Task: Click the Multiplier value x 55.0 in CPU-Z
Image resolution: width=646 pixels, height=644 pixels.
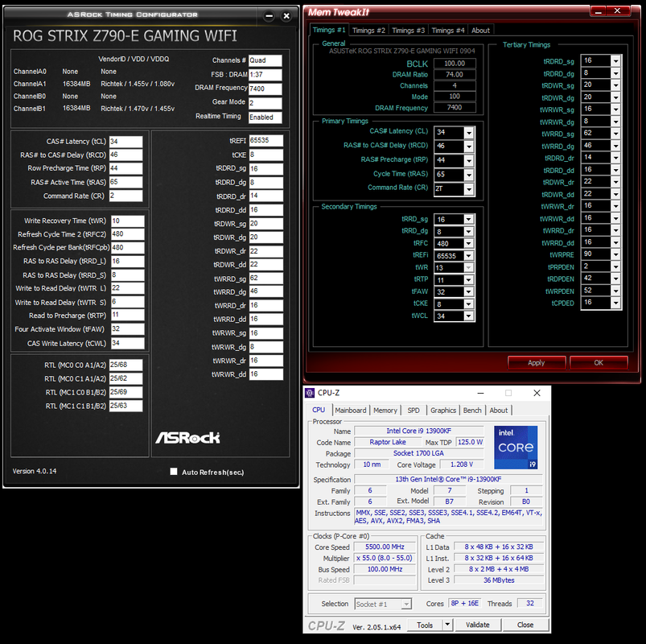Action: pos(385,558)
